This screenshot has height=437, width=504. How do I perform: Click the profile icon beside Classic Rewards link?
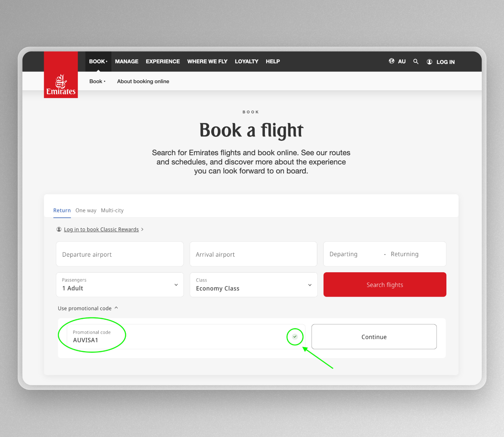click(x=59, y=229)
